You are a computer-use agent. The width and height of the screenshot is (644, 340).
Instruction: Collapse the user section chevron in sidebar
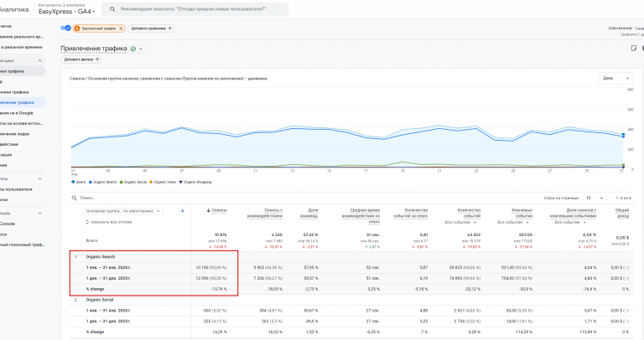40,179
